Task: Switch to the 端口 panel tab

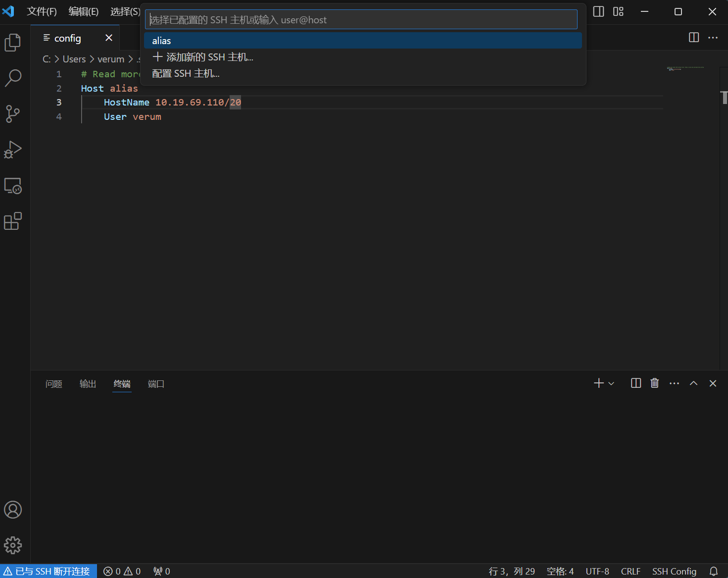Action: [156, 384]
